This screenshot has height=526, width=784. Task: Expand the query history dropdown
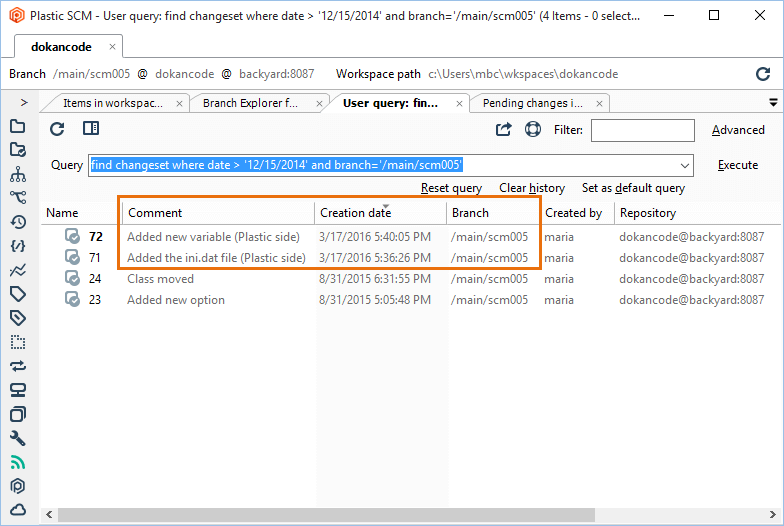tap(684, 166)
